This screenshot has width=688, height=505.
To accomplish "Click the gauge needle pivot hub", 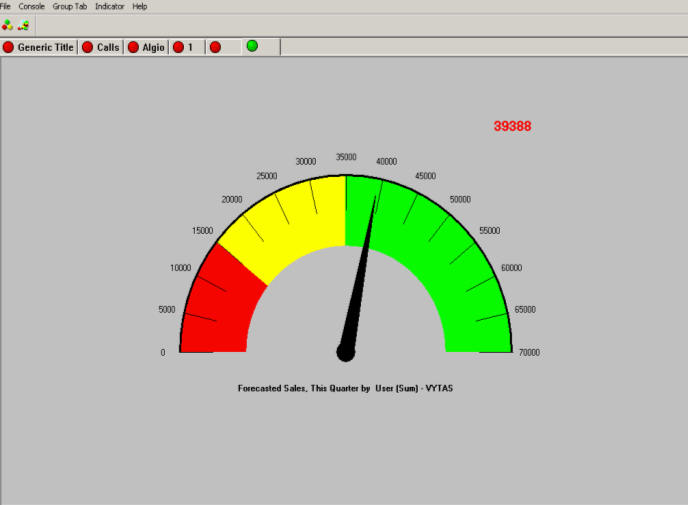I will coord(346,352).
